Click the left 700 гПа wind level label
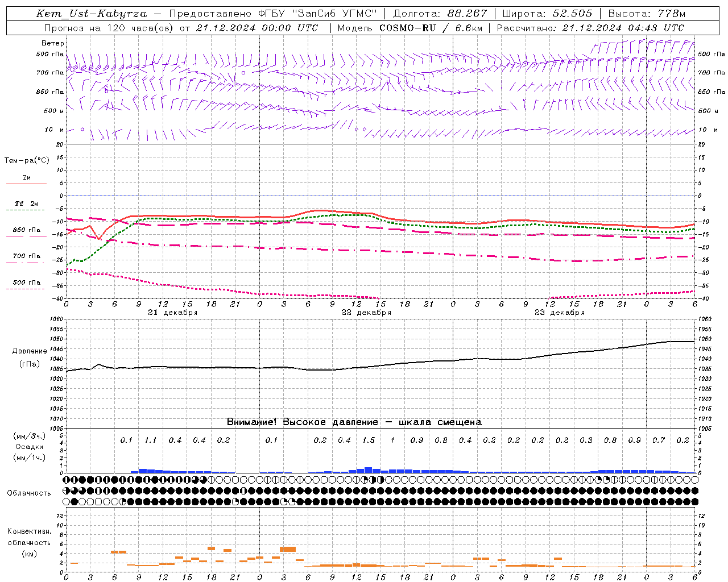This screenshot has width=728, height=582. [x=50, y=73]
